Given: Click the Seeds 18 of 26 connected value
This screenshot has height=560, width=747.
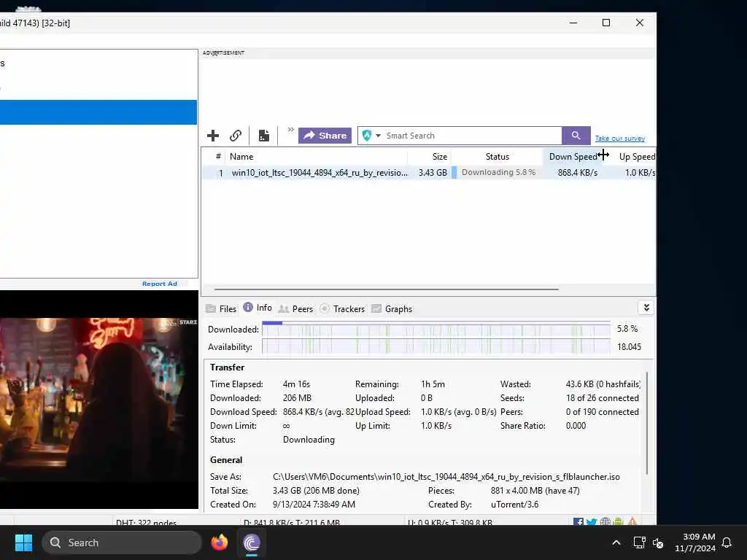Looking at the screenshot, I should 602,397.
